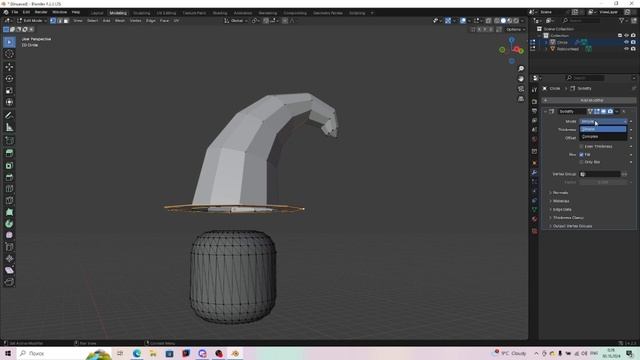This screenshot has width=640, height=360.
Task: Uncheck the Rim Fill checkbox
Action: tap(582, 155)
